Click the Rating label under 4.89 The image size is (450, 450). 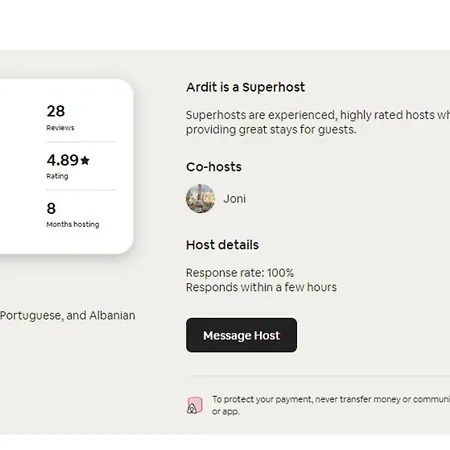57,176
